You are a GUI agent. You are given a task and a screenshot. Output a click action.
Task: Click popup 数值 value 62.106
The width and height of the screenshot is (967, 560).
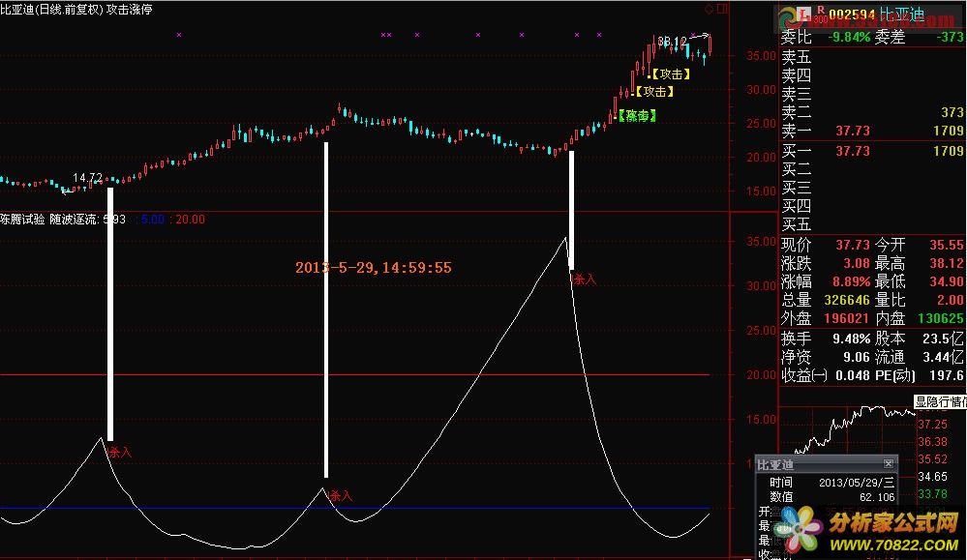coord(876,496)
